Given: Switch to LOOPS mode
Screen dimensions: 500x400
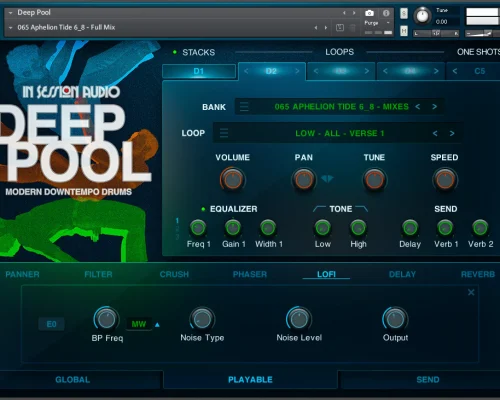Looking at the screenshot, I should point(340,52).
